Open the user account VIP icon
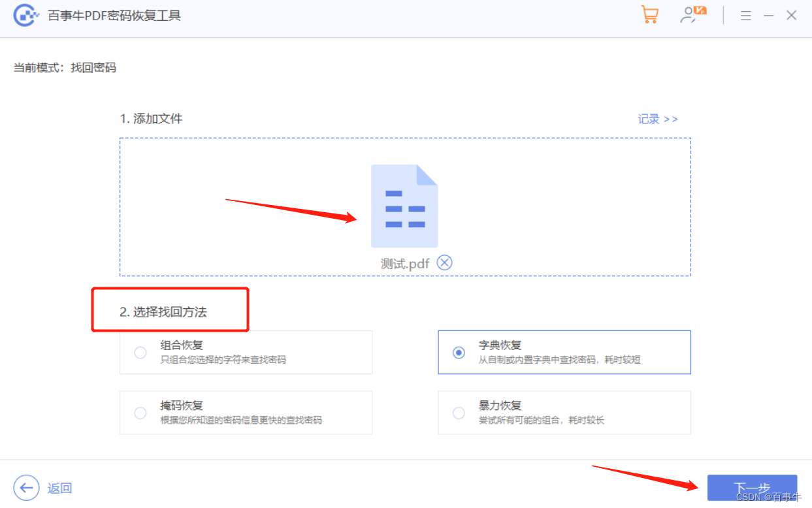Screen dimensions: 812x508 click(694, 15)
